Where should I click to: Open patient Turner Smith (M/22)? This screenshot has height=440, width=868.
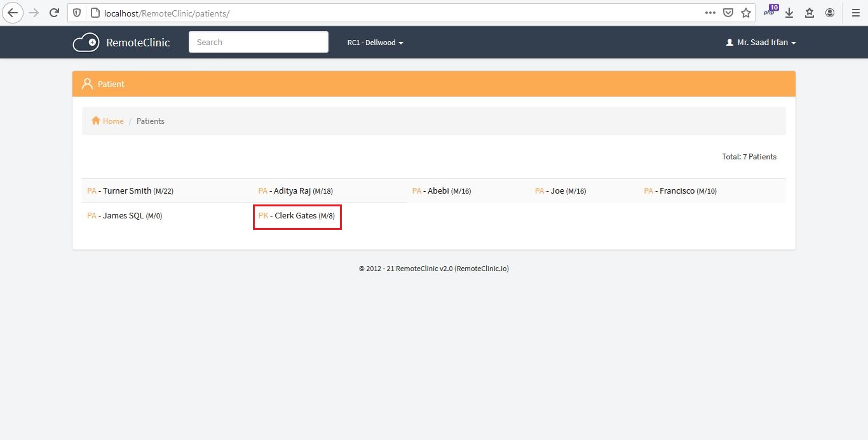tap(130, 190)
